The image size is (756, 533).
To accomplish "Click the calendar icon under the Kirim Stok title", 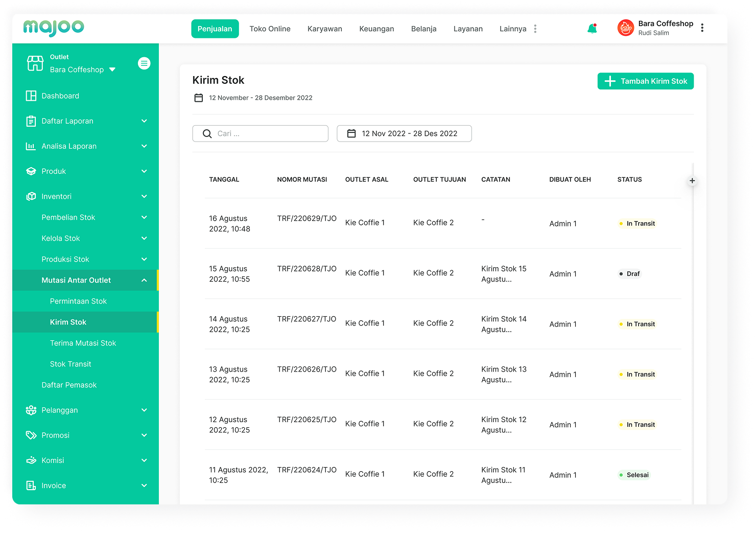I will point(199,98).
